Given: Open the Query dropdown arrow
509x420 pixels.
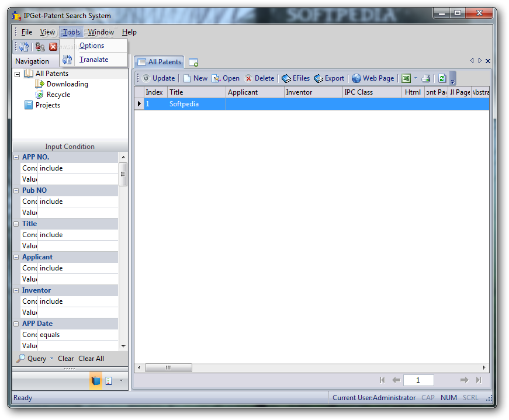Looking at the screenshot, I should tap(51, 359).
